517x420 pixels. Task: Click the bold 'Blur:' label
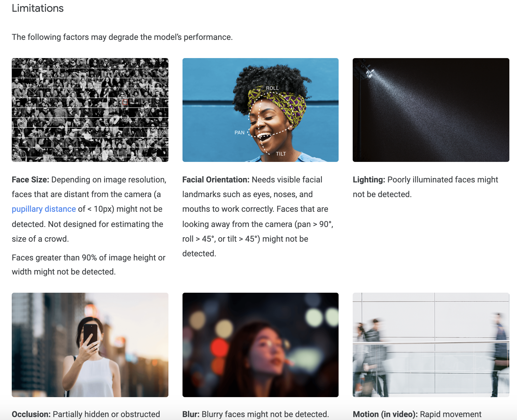[x=191, y=414]
